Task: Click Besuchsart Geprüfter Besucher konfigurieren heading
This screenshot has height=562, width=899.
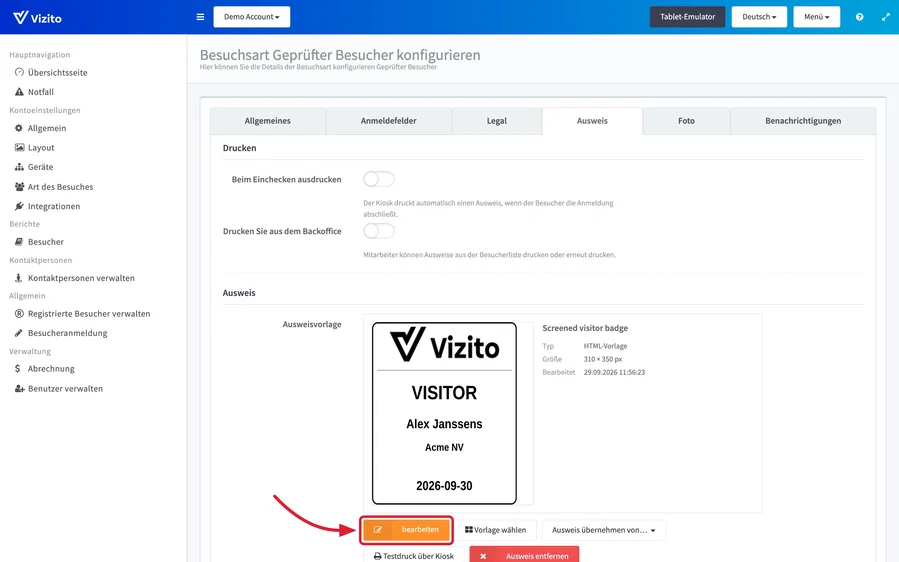Action: [340, 55]
